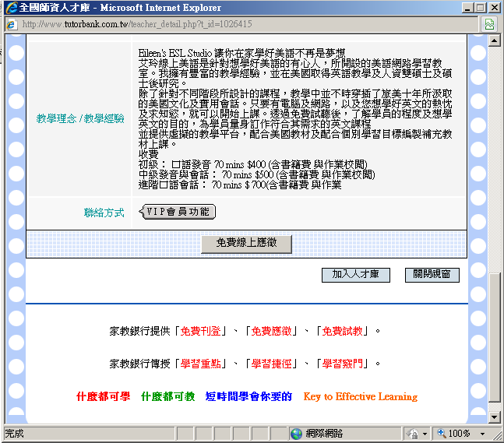Open the 免費刊登 red link
Image resolution: width=504 pixels, height=443 pixels.
pyautogui.click(x=201, y=331)
